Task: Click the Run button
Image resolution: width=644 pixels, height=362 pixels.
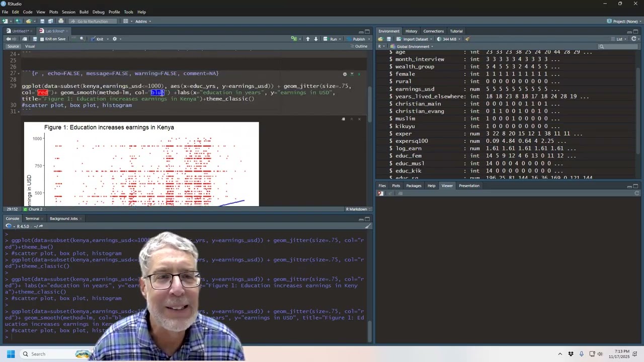Action: [331, 39]
